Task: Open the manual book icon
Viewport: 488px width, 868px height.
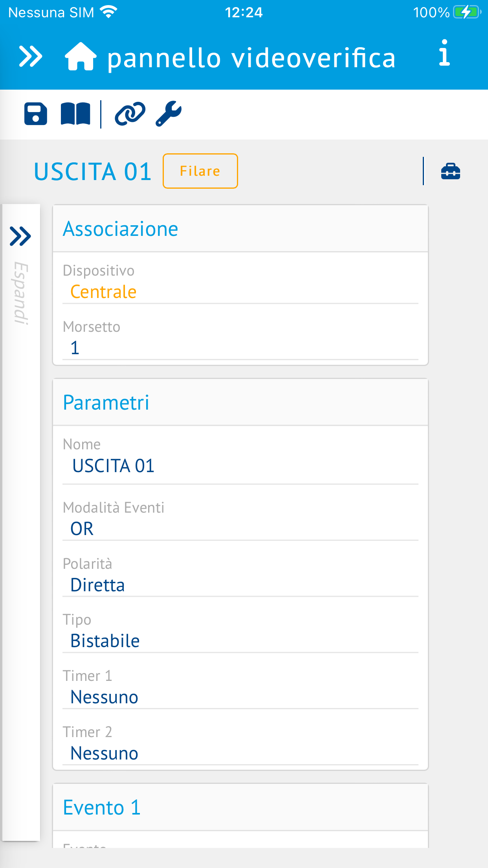Action: coord(75,114)
